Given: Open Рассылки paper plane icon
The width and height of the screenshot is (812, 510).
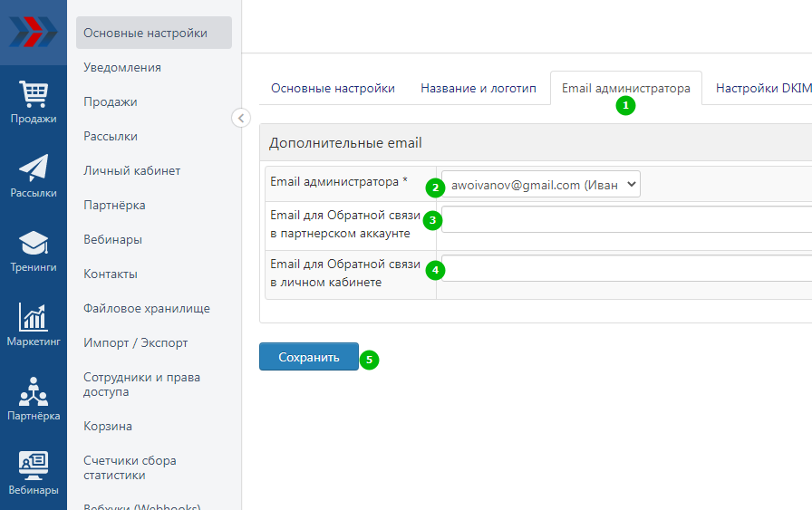Looking at the screenshot, I should click(34, 168).
